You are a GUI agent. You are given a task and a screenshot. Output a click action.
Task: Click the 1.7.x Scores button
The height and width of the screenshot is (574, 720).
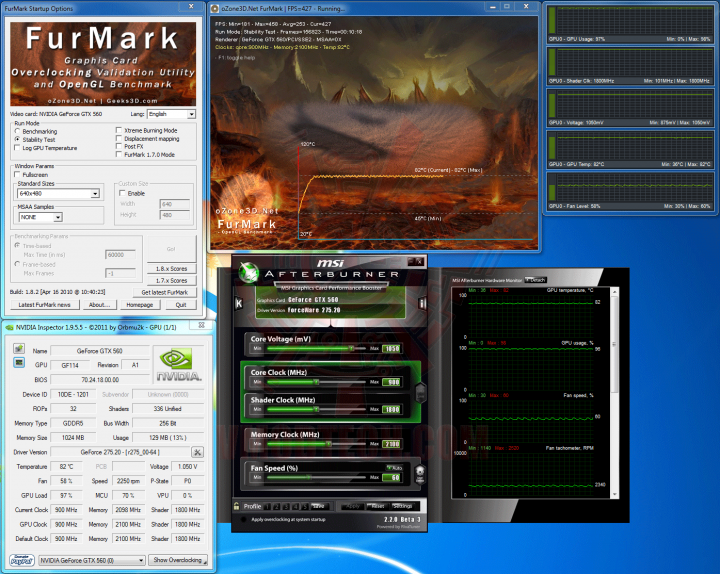(171, 281)
